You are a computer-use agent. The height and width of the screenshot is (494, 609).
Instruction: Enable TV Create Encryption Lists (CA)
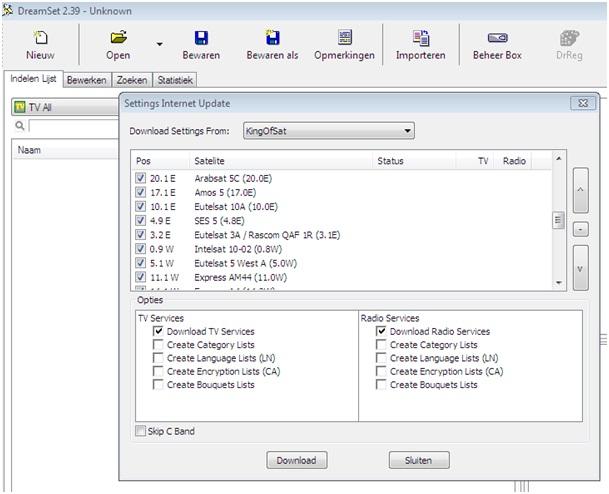(x=158, y=371)
